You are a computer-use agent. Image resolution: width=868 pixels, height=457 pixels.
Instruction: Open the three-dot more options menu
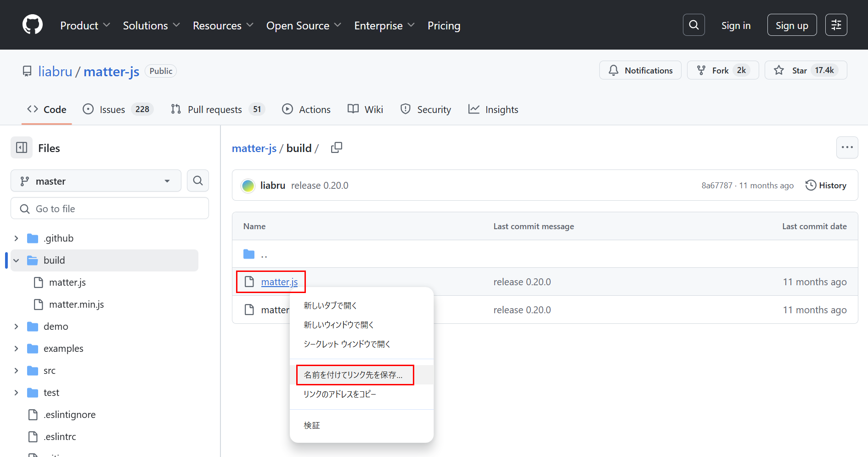coord(847,147)
